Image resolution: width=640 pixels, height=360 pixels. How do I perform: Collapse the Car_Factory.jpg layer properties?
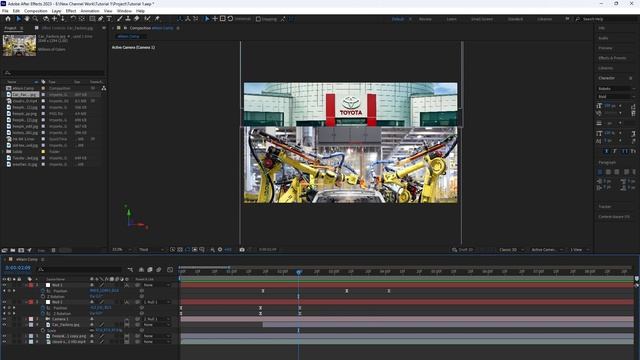26,325
